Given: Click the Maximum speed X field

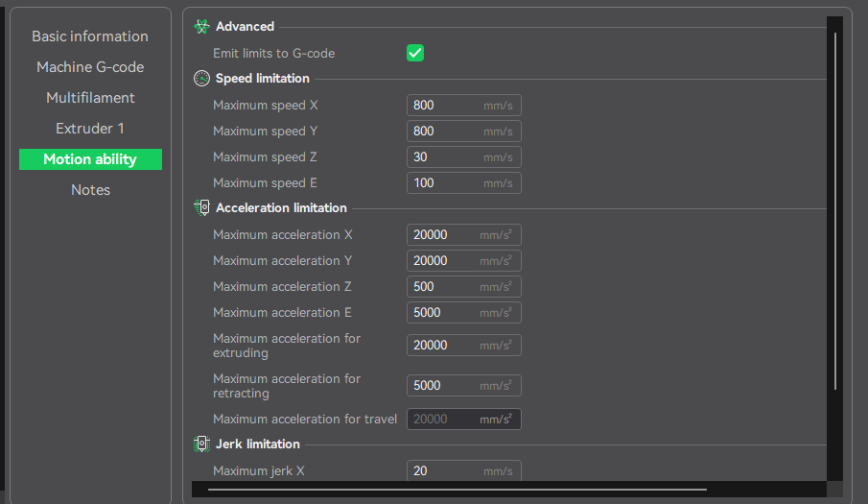Looking at the screenshot, I should click(x=464, y=106).
